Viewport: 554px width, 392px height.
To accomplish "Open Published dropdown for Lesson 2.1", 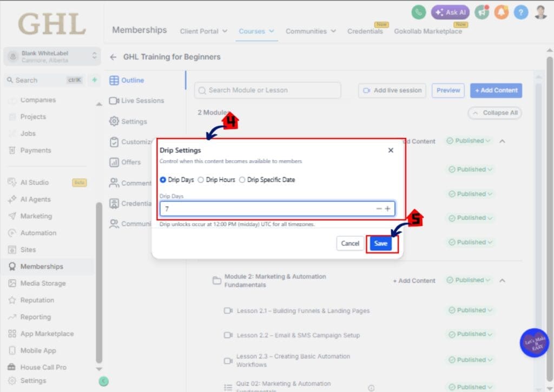I will [470, 310].
